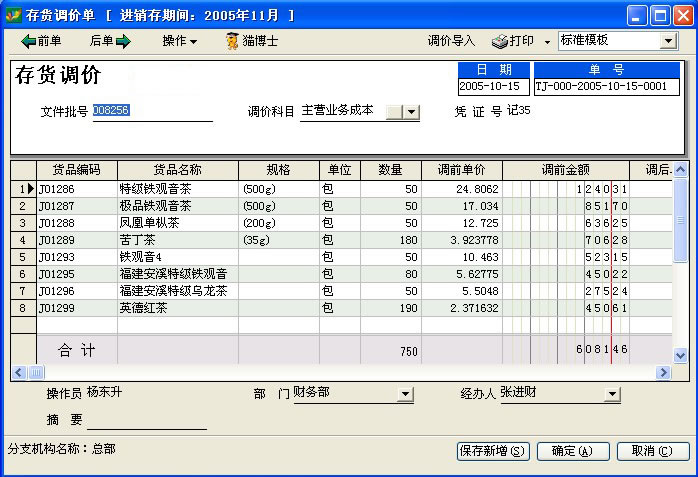
Task: Go to previous document with 前单 arrow
Action: tap(41, 41)
